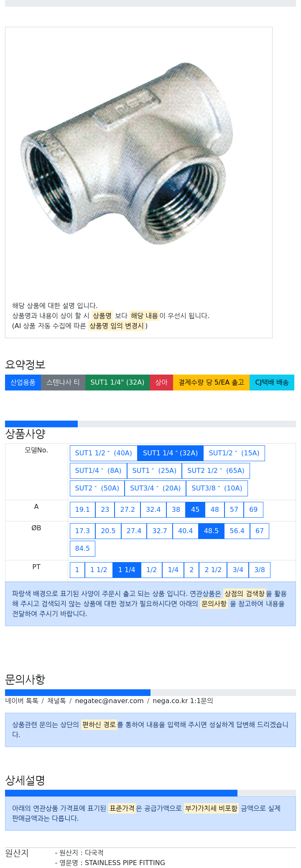Pick A dimension value 32.4
Image resolution: width=301 pixels, height=868 pixels.
coord(153,510)
